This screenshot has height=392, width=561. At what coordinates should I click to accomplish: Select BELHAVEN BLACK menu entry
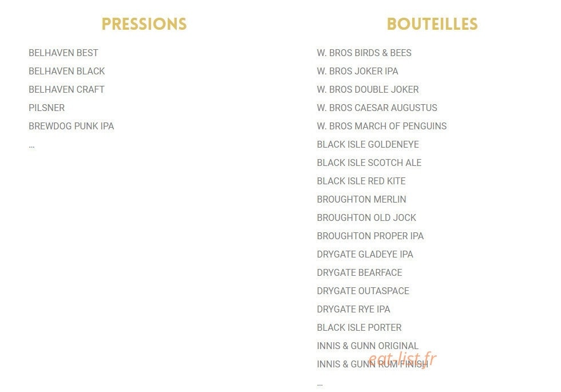pyautogui.click(x=66, y=71)
